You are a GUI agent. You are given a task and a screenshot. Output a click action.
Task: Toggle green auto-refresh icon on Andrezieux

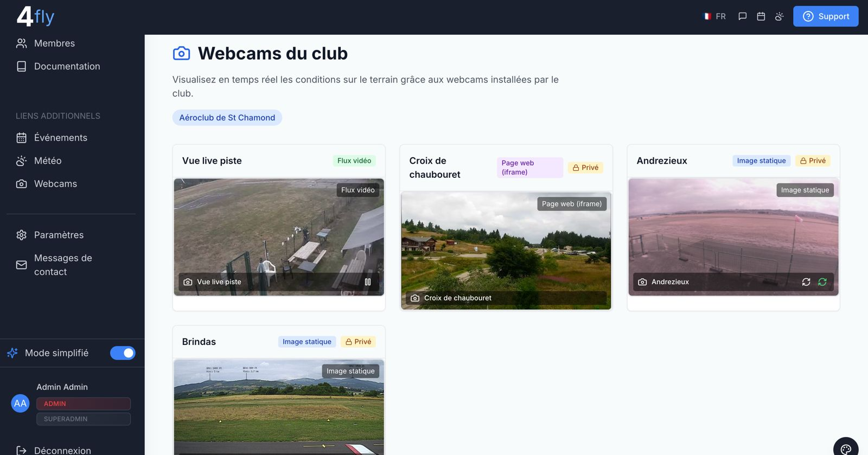click(x=822, y=282)
